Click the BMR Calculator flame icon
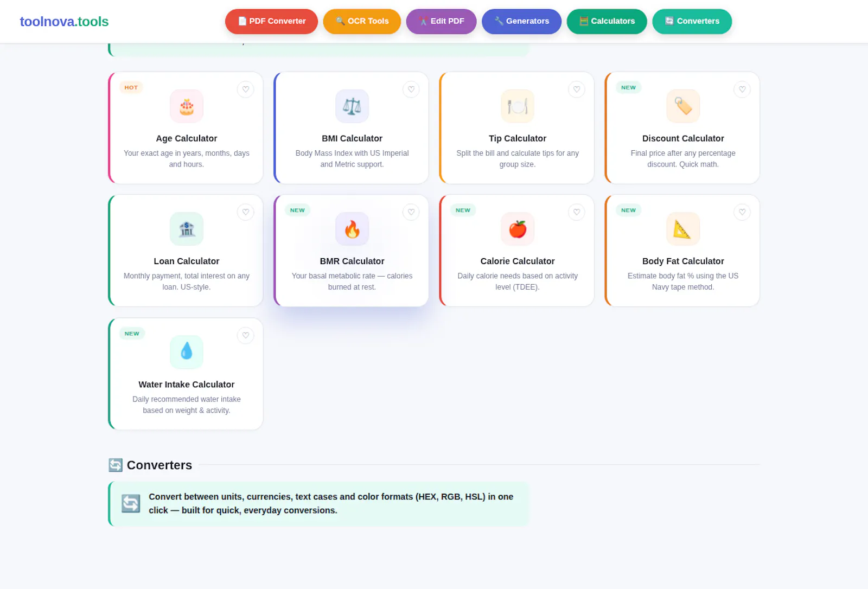 click(352, 229)
